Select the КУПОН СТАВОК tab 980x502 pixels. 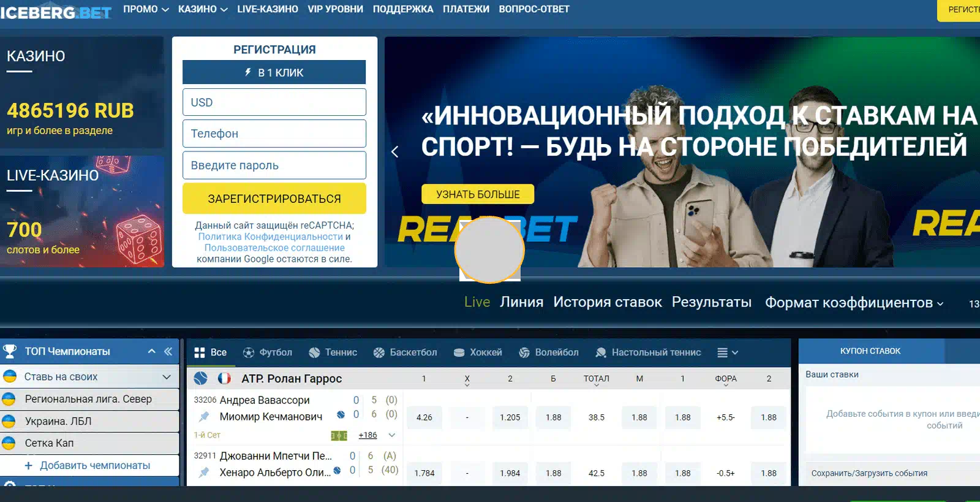(x=870, y=351)
